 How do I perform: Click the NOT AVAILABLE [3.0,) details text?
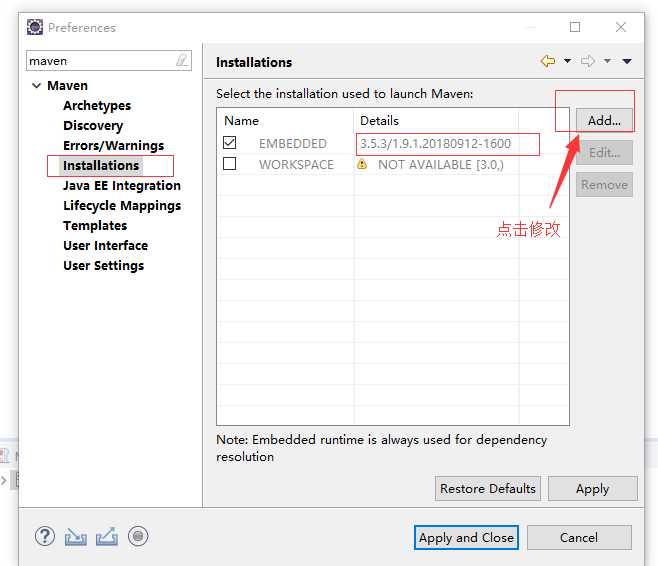[441, 164]
